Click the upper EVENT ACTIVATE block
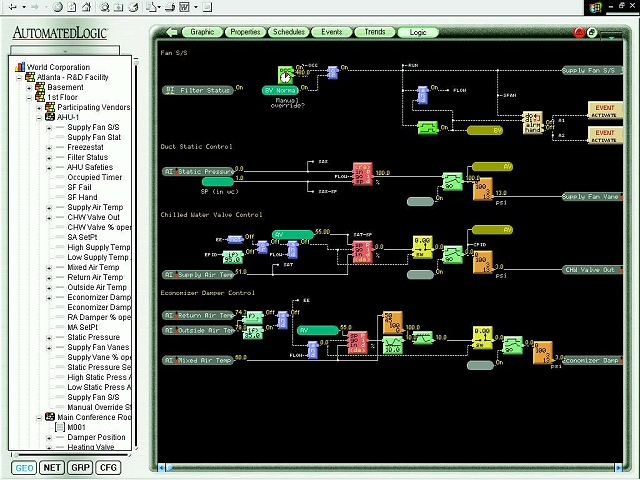The height and width of the screenshot is (480, 640). coord(605,111)
